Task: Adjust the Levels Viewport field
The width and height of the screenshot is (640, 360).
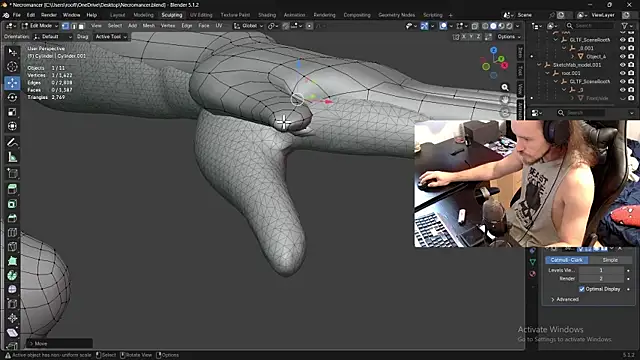Action: [601, 270]
